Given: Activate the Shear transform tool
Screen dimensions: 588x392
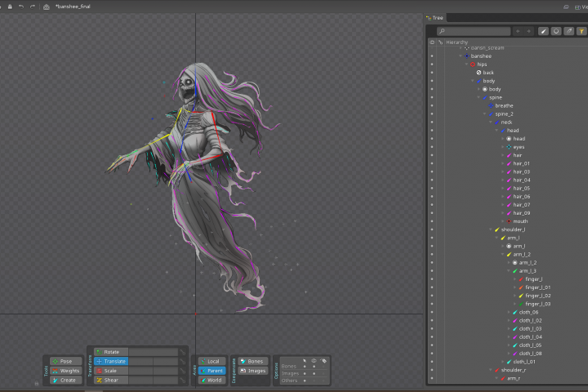Looking at the screenshot, I should point(111,380).
